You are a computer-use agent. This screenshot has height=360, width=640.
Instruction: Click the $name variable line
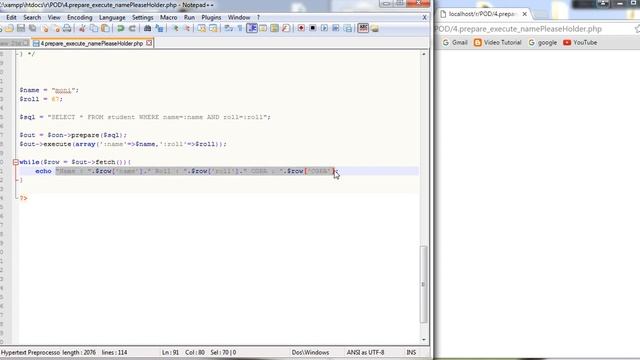(x=49, y=90)
